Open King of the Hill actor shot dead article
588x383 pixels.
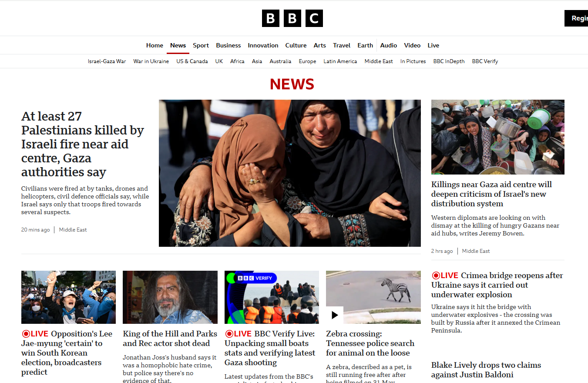point(170,339)
